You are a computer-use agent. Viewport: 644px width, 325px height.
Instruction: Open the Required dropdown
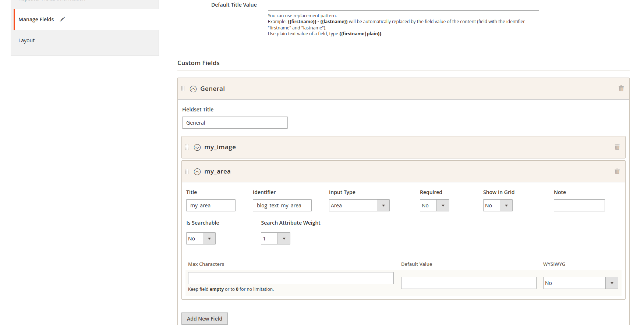435,206
